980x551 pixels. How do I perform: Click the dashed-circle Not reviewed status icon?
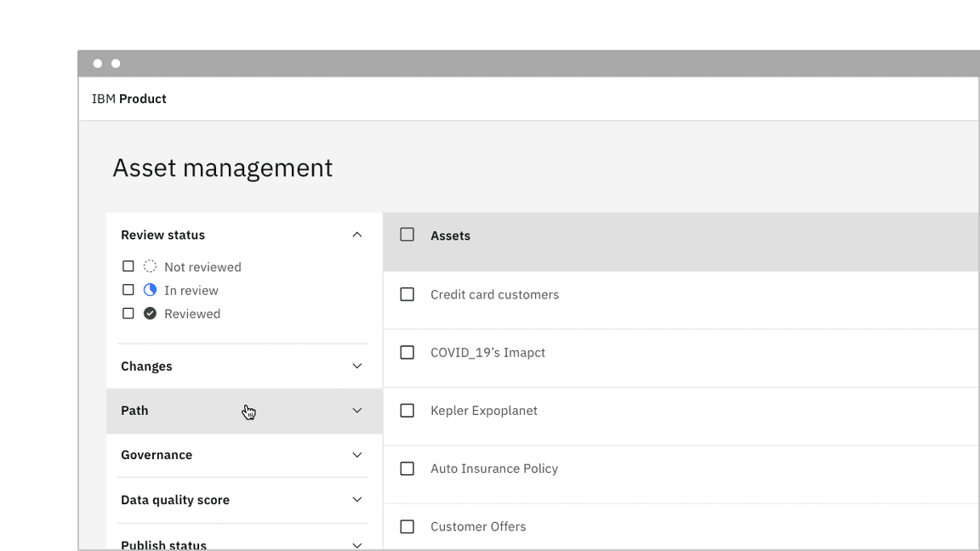(150, 266)
